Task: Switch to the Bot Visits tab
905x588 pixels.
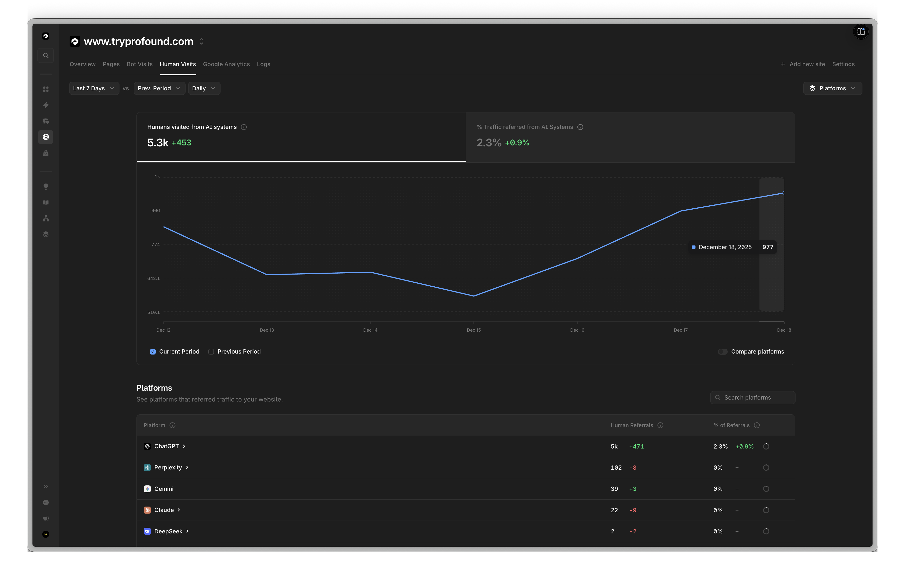Action: 139,64
